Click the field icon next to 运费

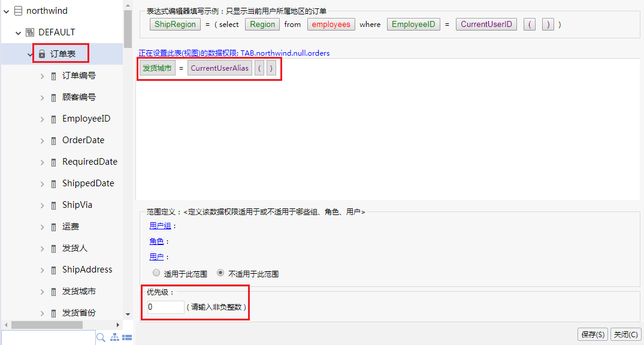point(53,227)
